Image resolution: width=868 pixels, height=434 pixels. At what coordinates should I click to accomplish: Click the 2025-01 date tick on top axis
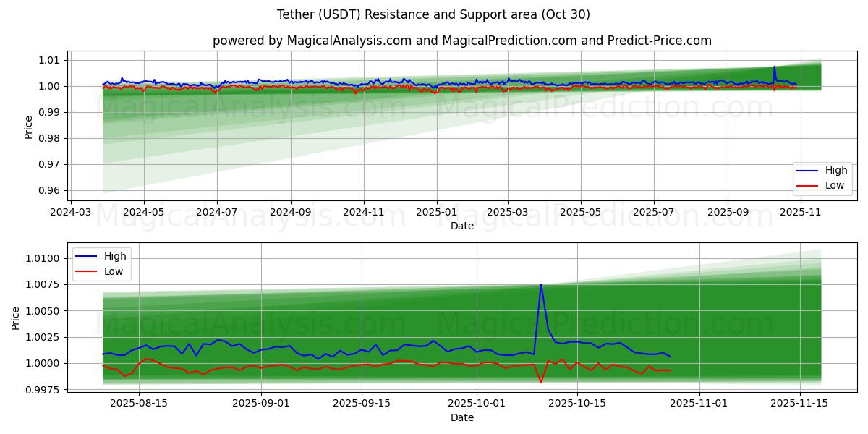coord(436,212)
